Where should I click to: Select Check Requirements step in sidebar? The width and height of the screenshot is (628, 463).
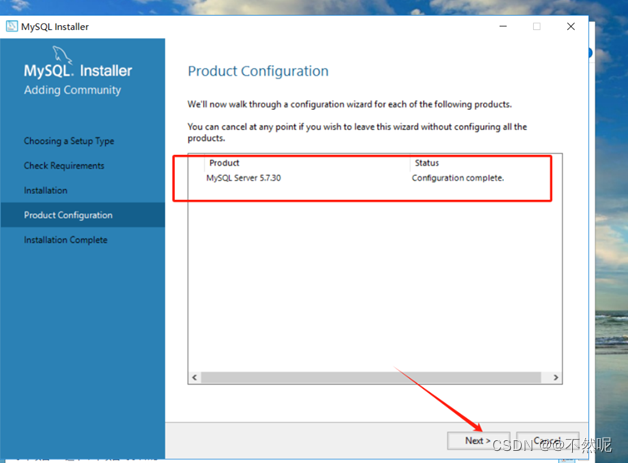(x=64, y=166)
